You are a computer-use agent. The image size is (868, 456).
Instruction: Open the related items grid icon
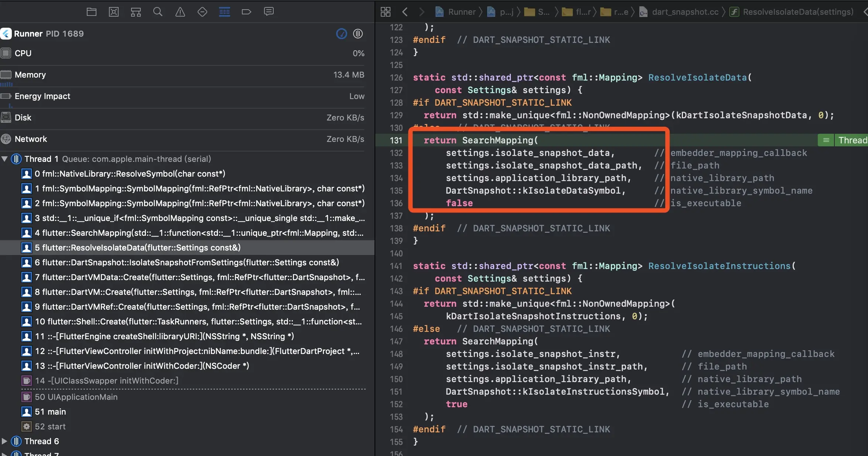coord(385,12)
